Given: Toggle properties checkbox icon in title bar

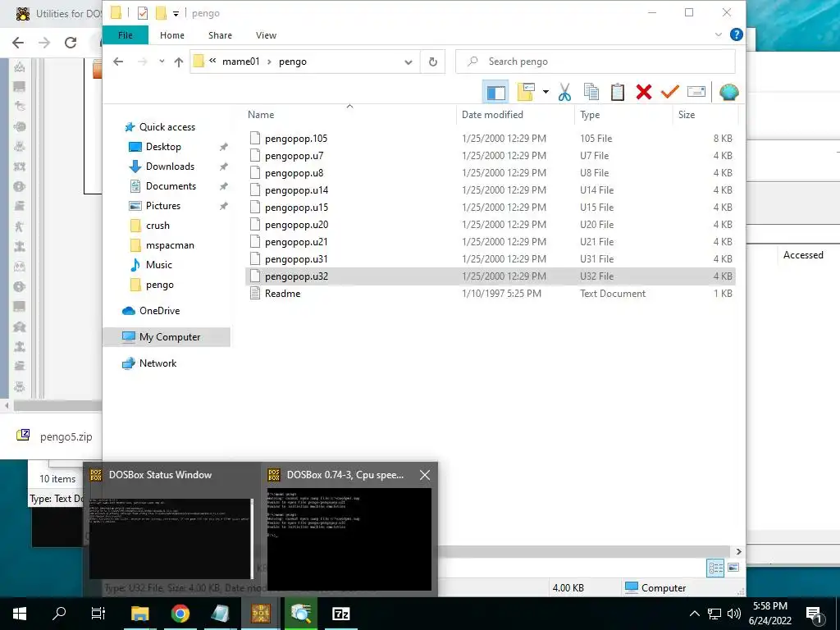Looking at the screenshot, I should (x=143, y=13).
